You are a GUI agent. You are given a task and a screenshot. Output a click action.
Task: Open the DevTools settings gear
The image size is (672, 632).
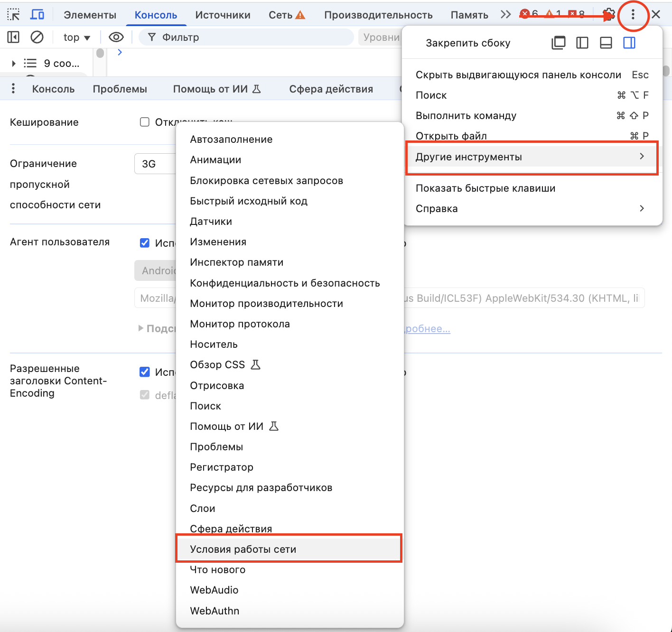pos(609,14)
